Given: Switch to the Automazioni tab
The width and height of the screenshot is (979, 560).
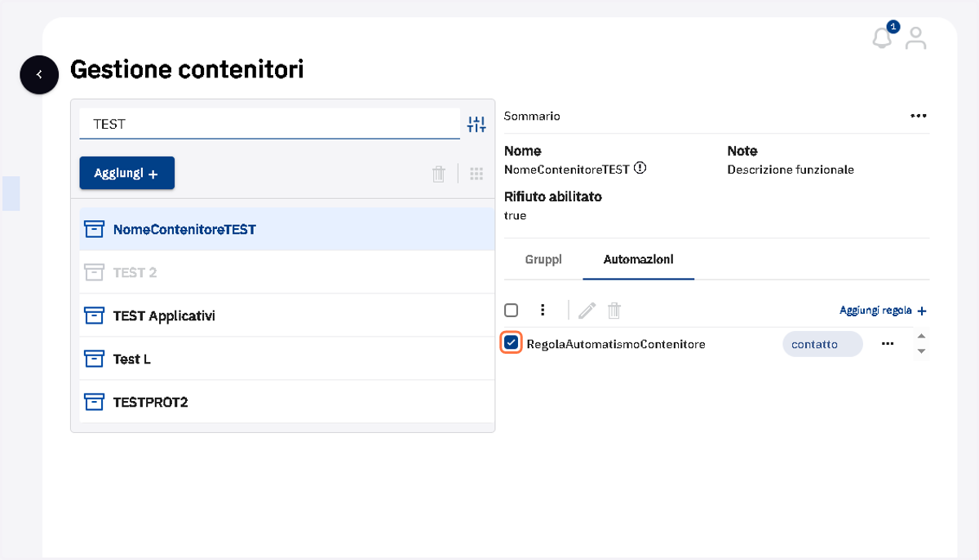Looking at the screenshot, I should pos(638,259).
